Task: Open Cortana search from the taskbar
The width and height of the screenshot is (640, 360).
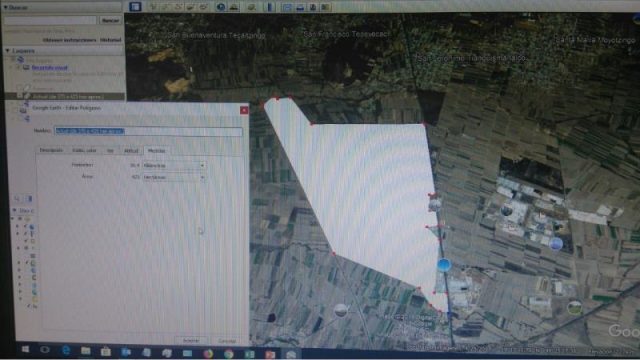Action: (44, 350)
